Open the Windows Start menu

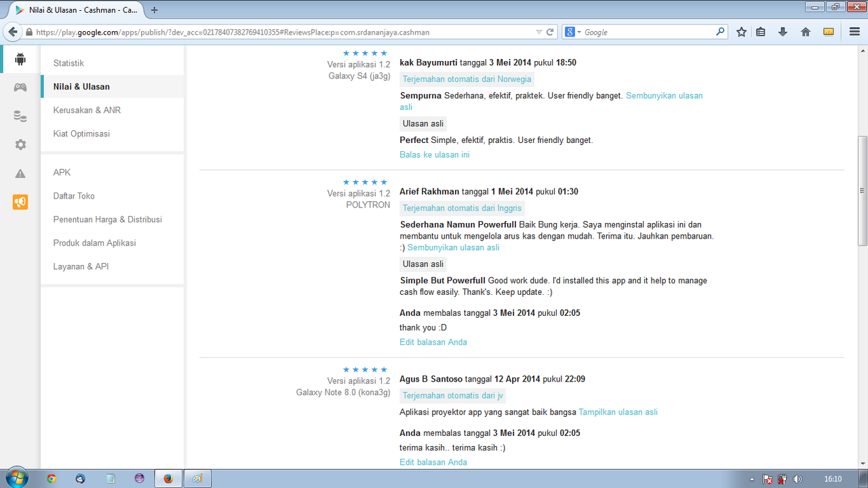16,478
